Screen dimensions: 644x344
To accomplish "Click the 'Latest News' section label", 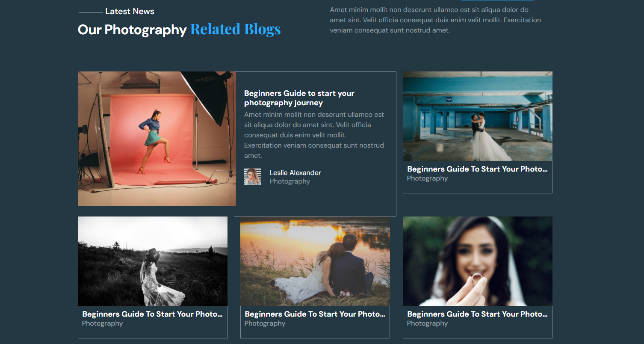I will point(130,12).
